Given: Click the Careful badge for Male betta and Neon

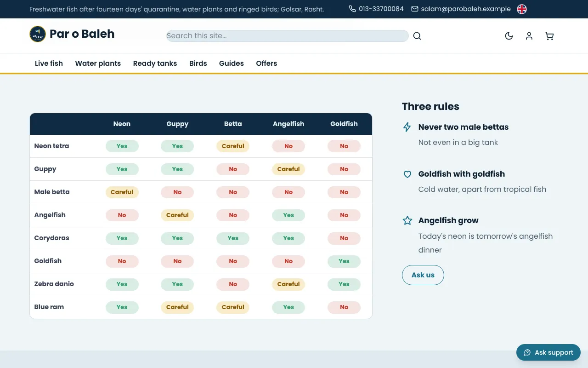Looking at the screenshot, I should [122, 192].
